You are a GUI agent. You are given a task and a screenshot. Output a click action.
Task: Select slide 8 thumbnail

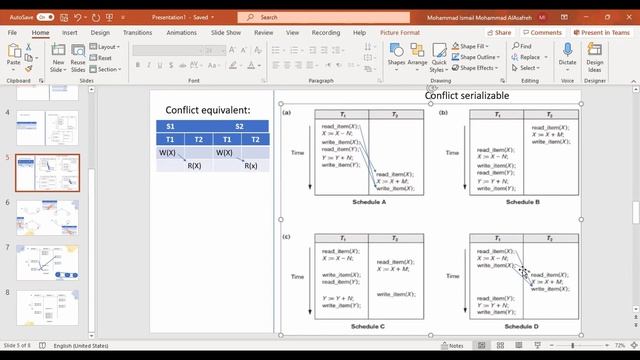47,308
